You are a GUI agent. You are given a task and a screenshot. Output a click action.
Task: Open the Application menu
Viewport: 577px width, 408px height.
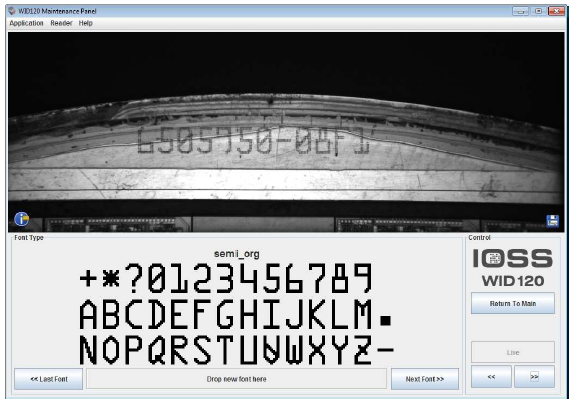coord(26,23)
